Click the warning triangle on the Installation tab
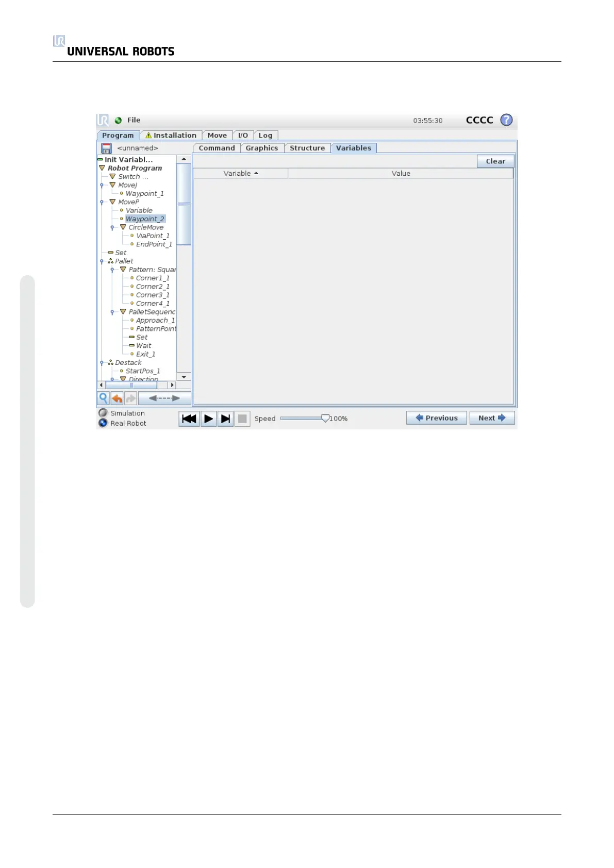 148,136
